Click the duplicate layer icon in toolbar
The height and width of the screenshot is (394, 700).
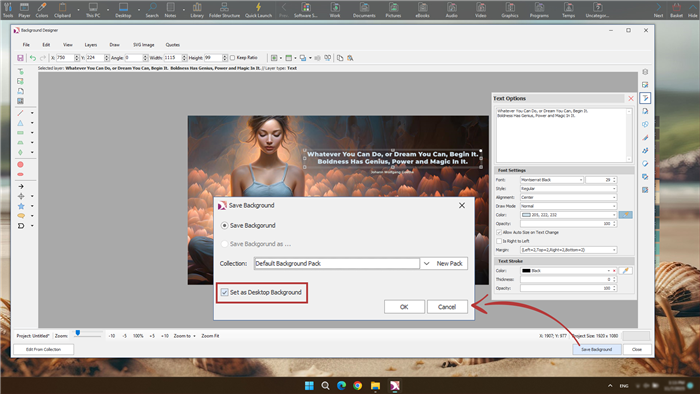click(340, 58)
